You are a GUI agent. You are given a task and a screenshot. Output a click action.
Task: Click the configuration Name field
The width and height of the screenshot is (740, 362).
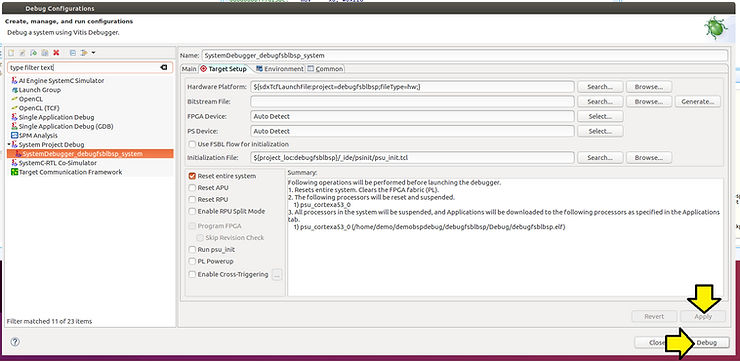465,55
